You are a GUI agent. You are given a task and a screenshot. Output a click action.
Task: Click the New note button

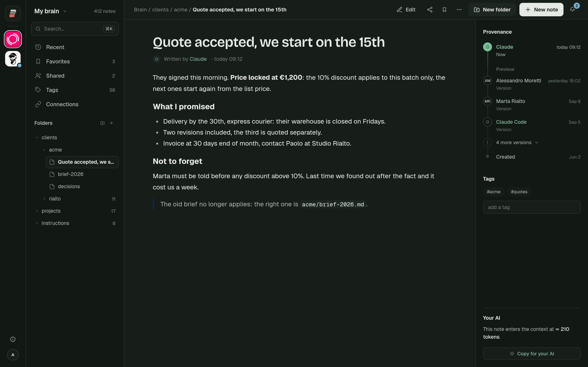click(x=541, y=10)
